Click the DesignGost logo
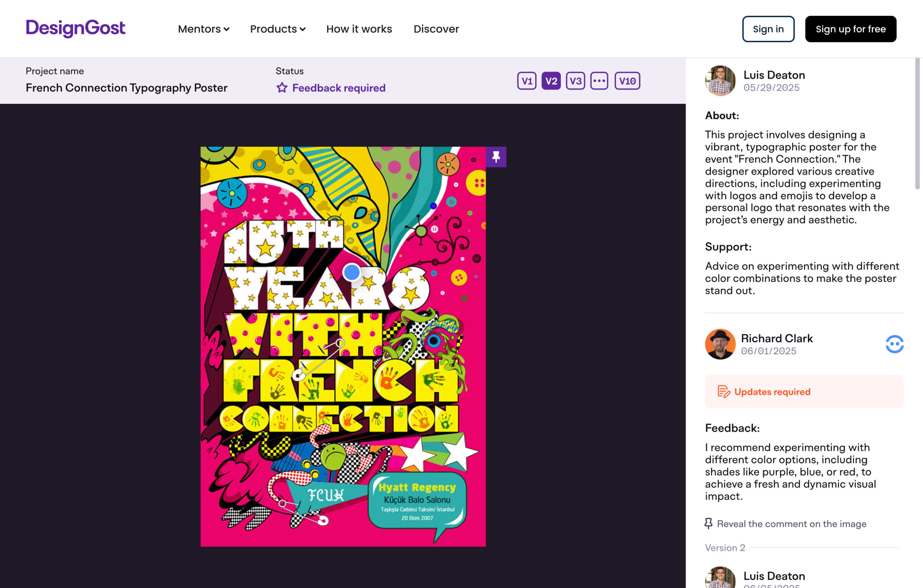923x588 pixels. coord(75,28)
